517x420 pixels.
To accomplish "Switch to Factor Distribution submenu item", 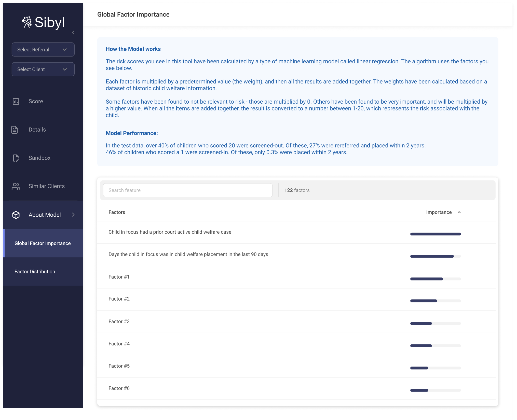I will (43, 272).
